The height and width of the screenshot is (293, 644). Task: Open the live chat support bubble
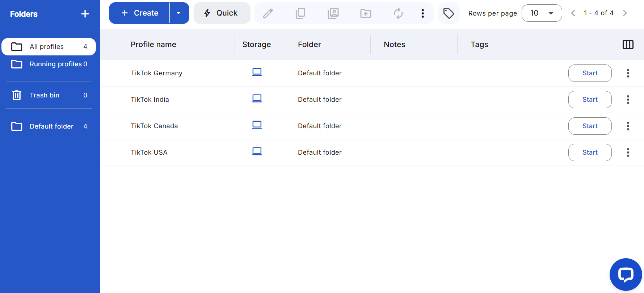[x=626, y=275]
